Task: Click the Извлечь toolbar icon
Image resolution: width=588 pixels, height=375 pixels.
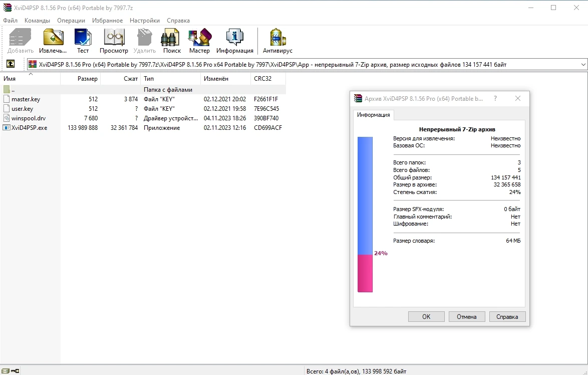Action: point(53,37)
